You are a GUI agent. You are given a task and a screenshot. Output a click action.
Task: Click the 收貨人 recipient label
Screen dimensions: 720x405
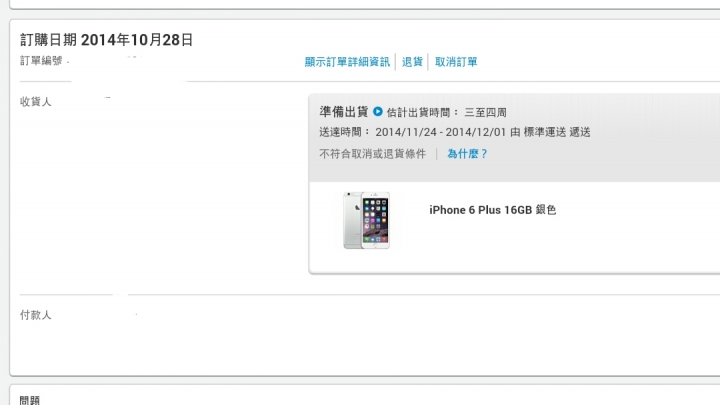(35, 101)
